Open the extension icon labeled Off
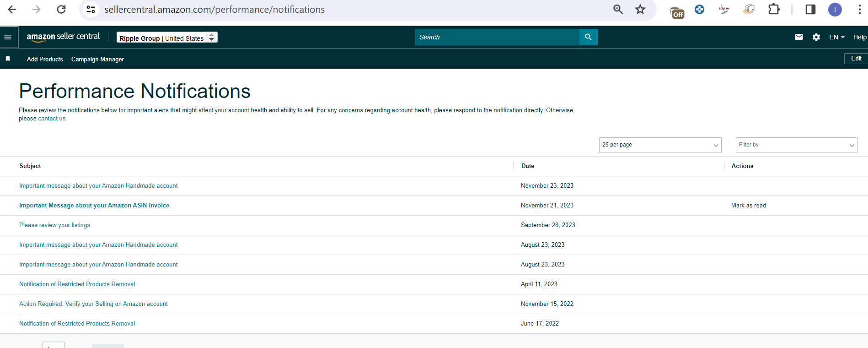The height and width of the screenshot is (348, 868). [x=677, y=11]
